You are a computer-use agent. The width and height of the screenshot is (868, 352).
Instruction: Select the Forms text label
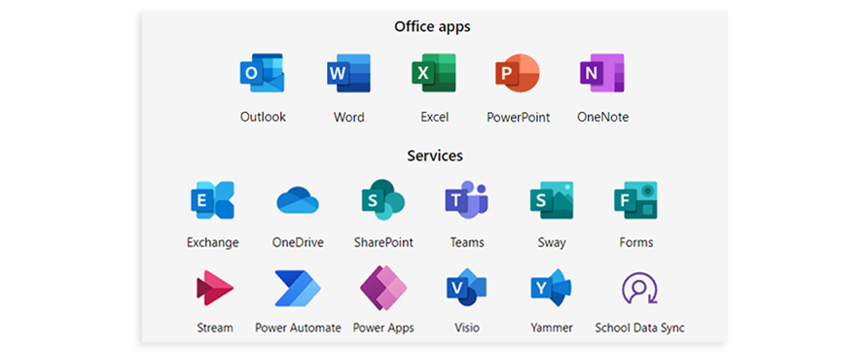pyautogui.click(x=636, y=242)
